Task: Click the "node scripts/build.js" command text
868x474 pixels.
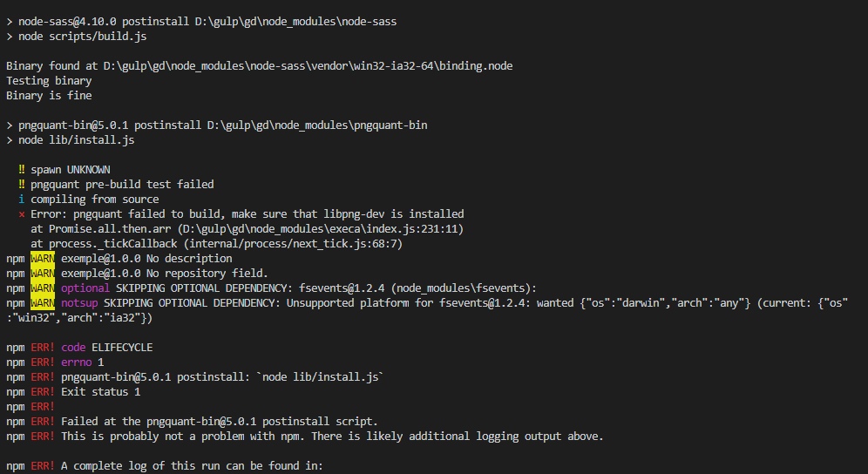Action: pyautogui.click(x=73, y=37)
